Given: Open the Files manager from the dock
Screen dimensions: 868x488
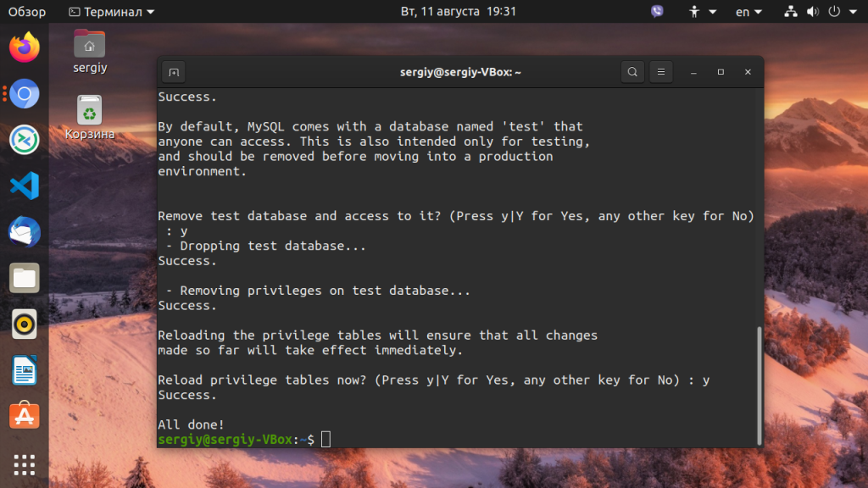Looking at the screenshot, I should (25, 278).
